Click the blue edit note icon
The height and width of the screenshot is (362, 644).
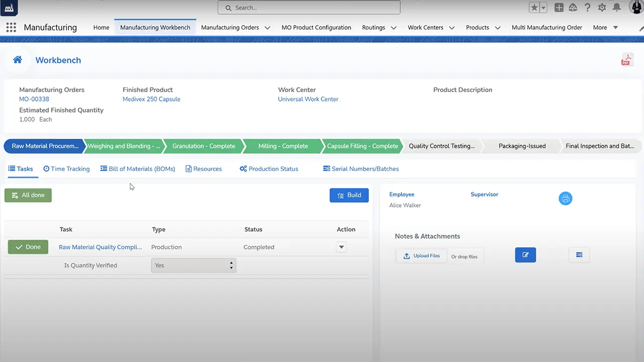point(525,255)
